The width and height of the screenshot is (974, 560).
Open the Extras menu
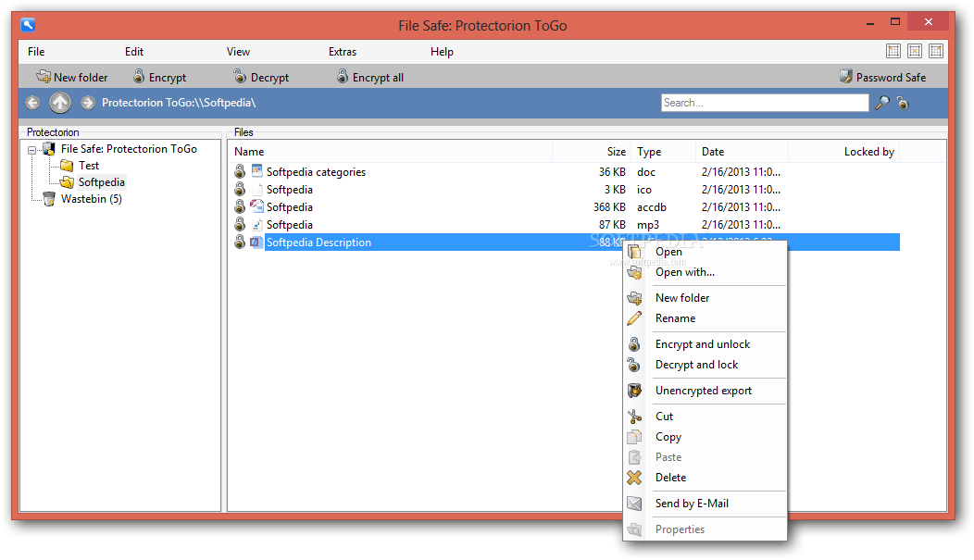[x=343, y=52]
